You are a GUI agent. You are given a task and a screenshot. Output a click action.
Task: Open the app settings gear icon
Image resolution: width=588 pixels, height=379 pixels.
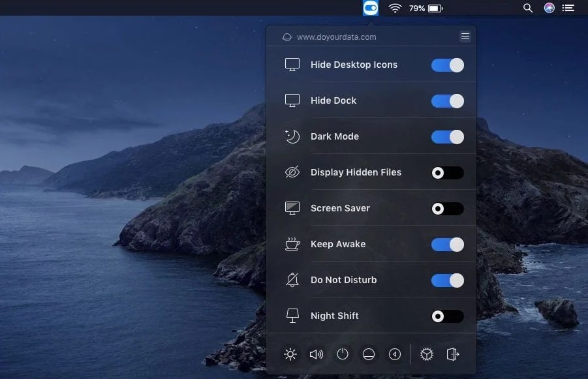point(426,354)
